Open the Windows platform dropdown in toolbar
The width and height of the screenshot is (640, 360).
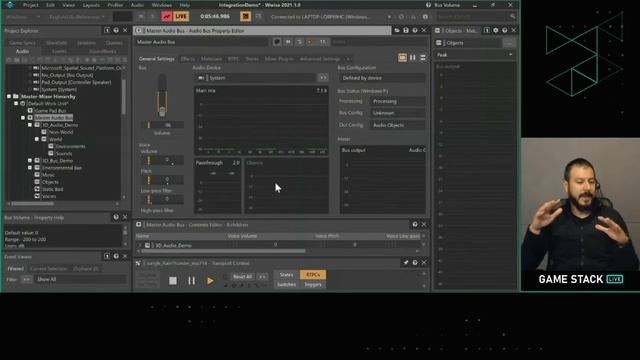tap(23, 17)
